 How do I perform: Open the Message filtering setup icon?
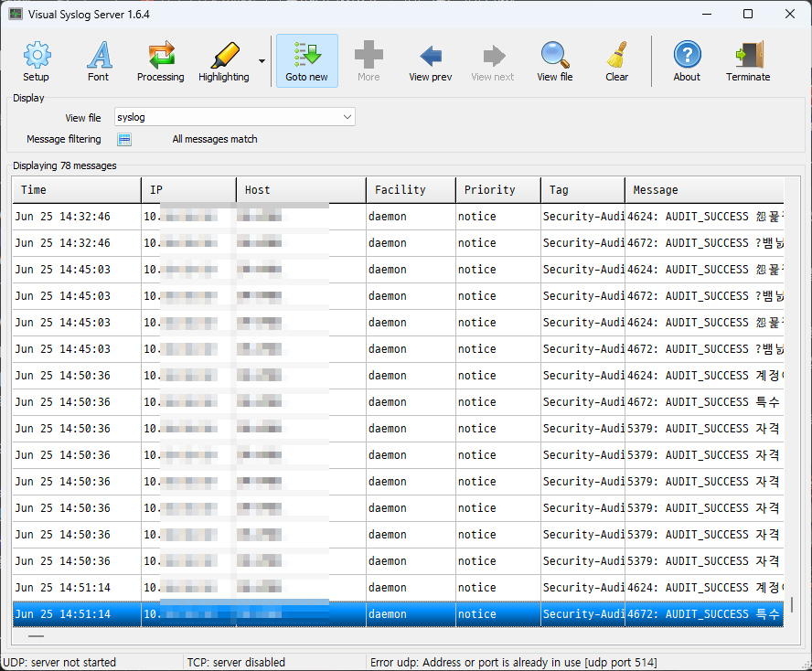pyautogui.click(x=124, y=139)
